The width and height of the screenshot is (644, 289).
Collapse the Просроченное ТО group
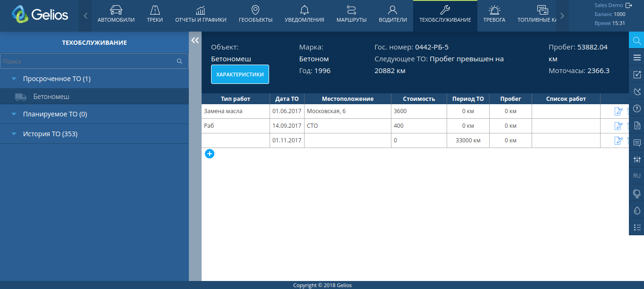14,79
